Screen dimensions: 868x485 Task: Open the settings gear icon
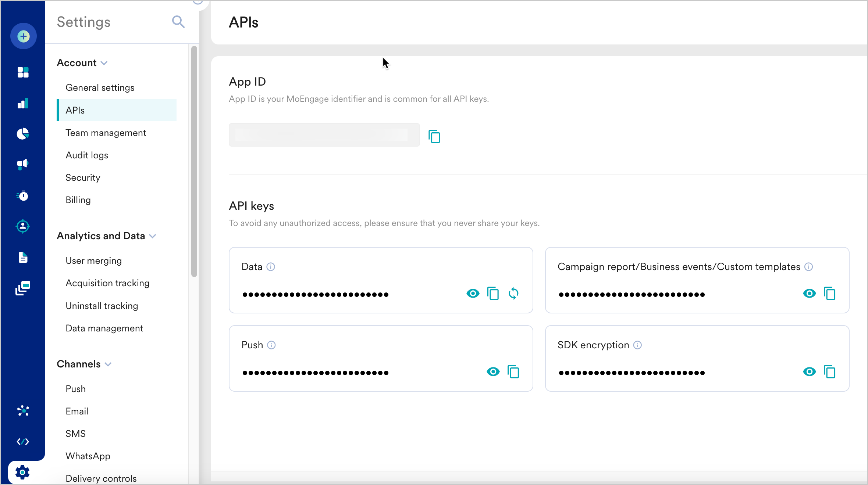tap(22, 472)
